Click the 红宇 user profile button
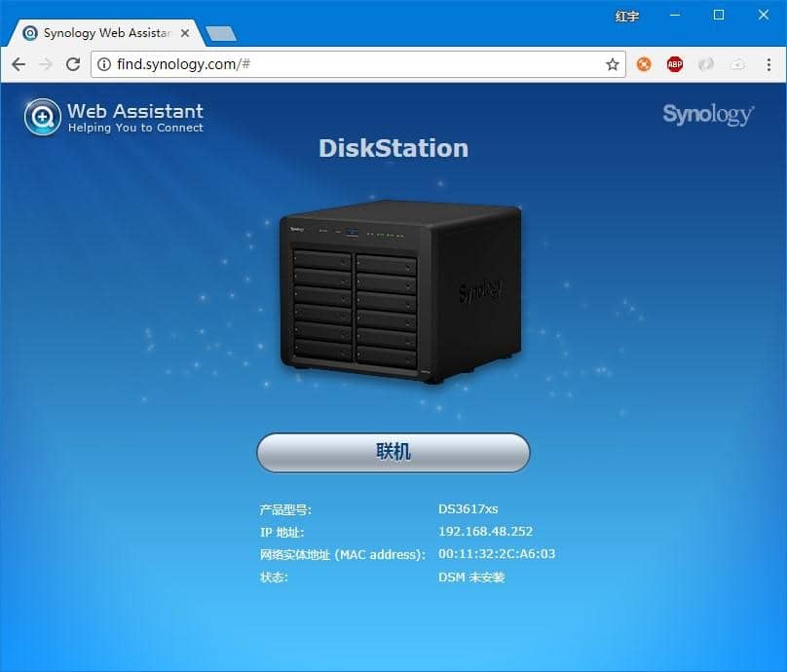 click(627, 16)
